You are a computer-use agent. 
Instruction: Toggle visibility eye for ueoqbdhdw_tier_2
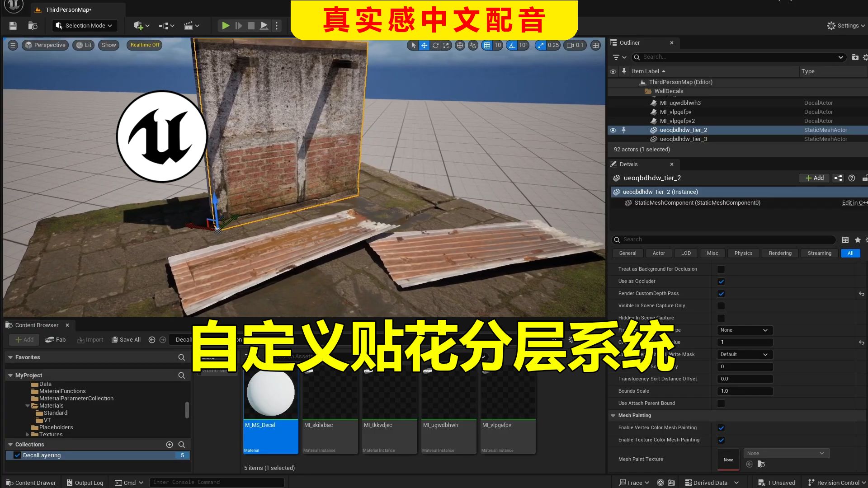pos(613,130)
